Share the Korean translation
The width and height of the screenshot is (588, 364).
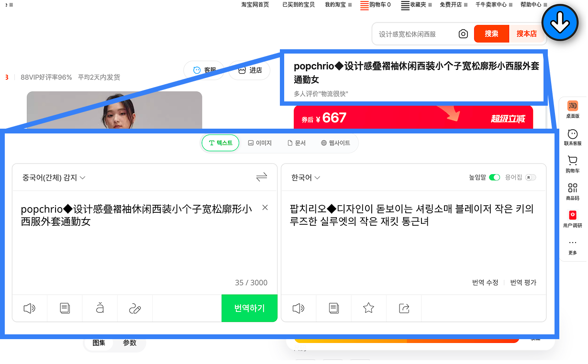tap(403, 308)
